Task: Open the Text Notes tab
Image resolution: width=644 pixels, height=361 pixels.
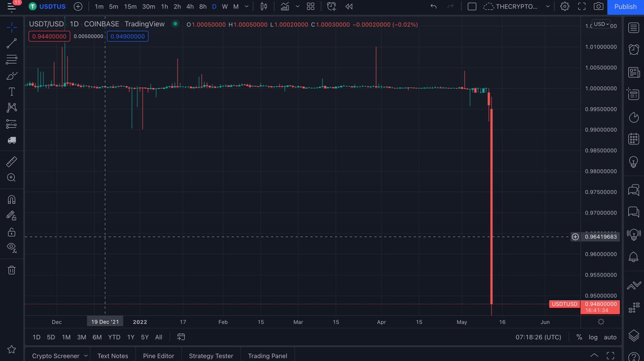Action: coord(113,356)
